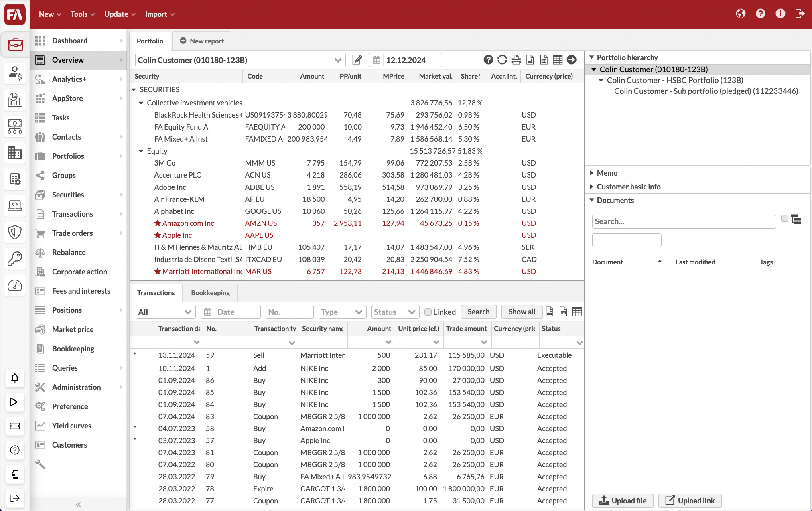Click the briefcase icon in left rail
Image resolution: width=812 pixels, height=511 pixels.
[x=15, y=44]
